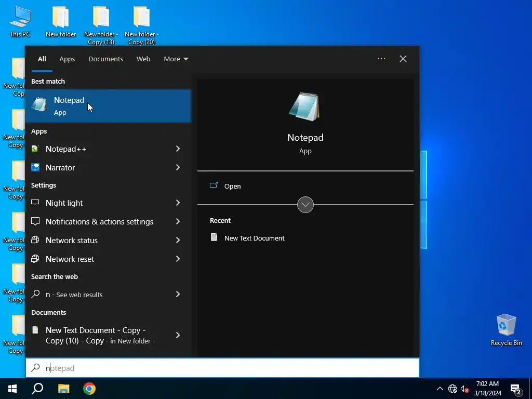532x399 pixels.
Task: Click the web search magnifier icon beside 'n'
Action: click(x=35, y=294)
